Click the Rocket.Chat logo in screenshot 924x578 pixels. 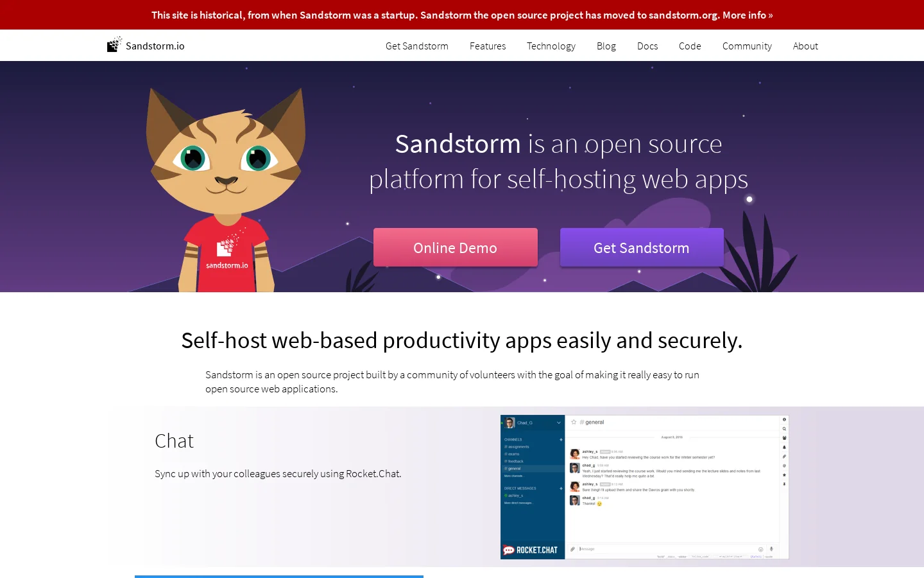pyautogui.click(x=531, y=550)
